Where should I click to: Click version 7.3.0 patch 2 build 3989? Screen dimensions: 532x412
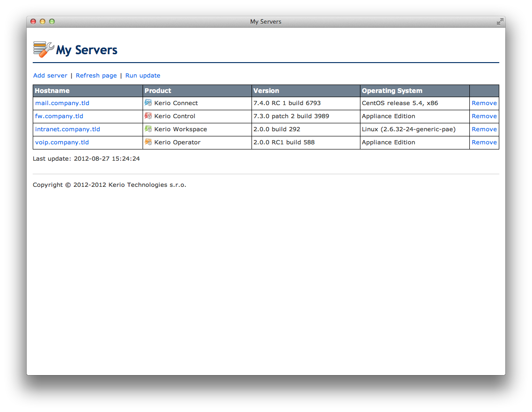click(291, 116)
